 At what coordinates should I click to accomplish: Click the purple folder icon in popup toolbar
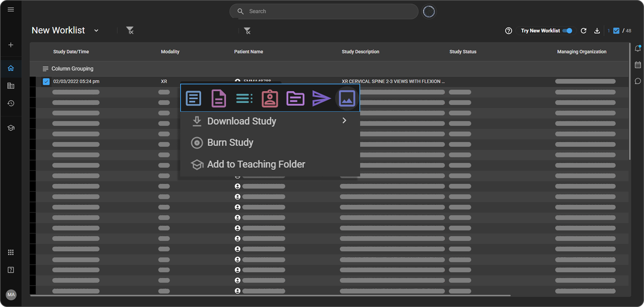[x=295, y=99]
